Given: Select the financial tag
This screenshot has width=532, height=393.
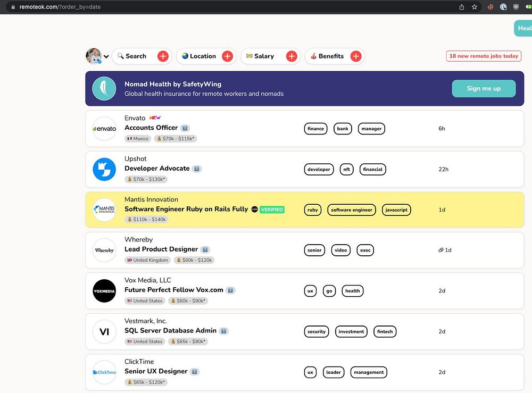Looking at the screenshot, I should [x=372, y=169].
